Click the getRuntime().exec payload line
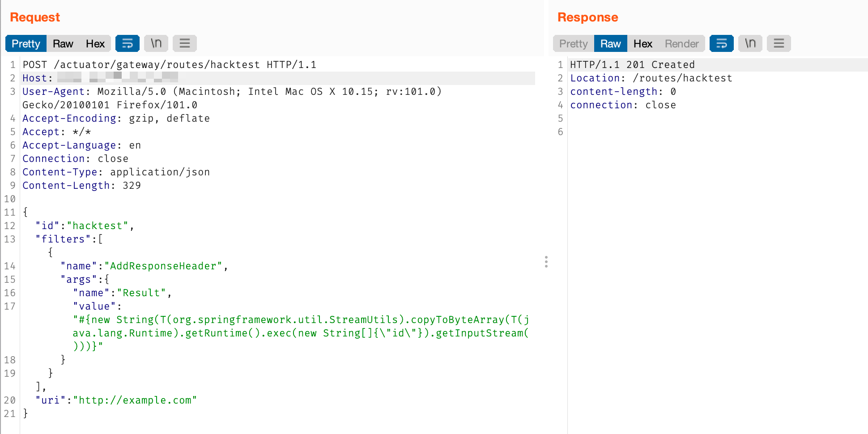 (301, 333)
